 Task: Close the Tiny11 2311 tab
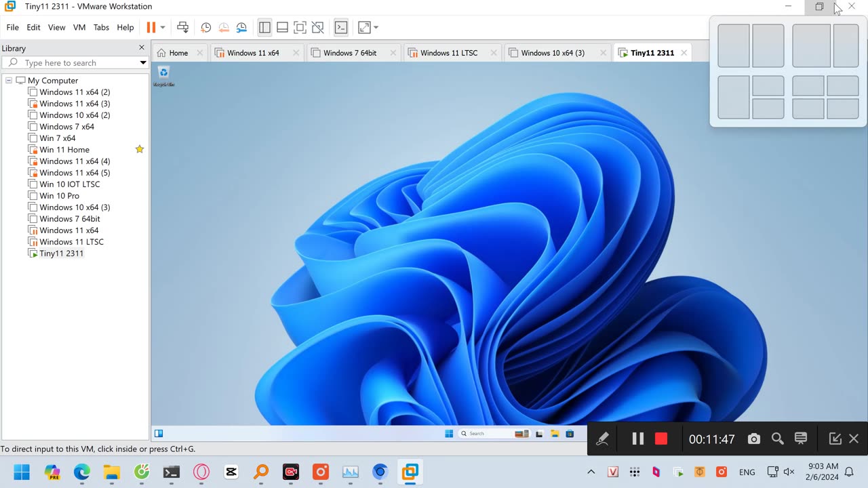684,53
